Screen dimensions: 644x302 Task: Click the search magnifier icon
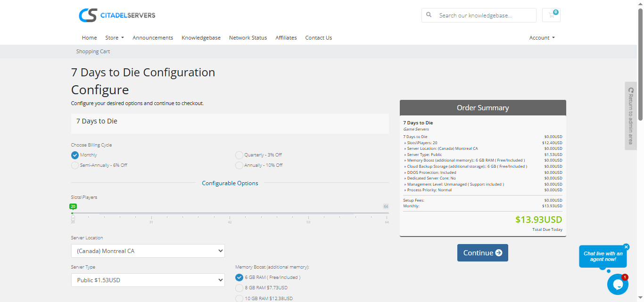click(x=429, y=15)
